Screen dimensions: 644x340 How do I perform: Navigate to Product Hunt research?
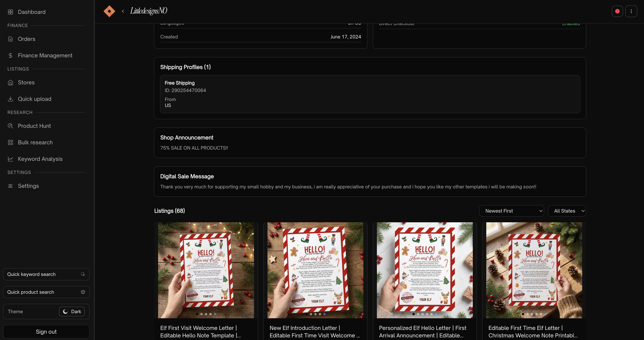click(34, 126)
